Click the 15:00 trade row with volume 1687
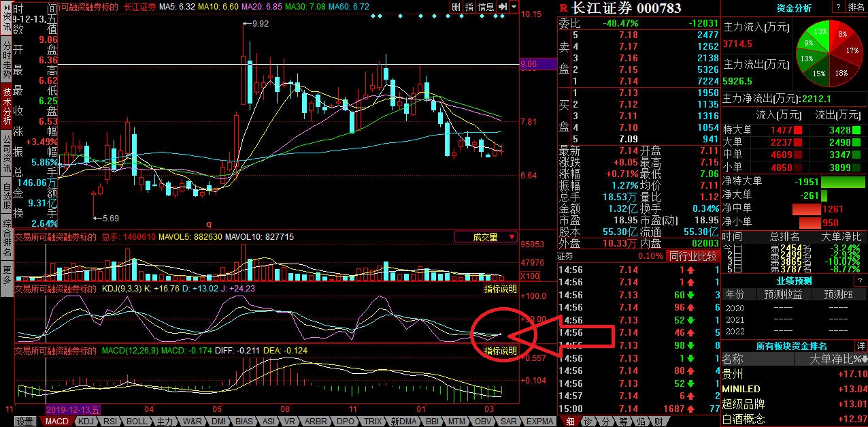The height and width of the screenshot is (427, 868). pos(639,408)
